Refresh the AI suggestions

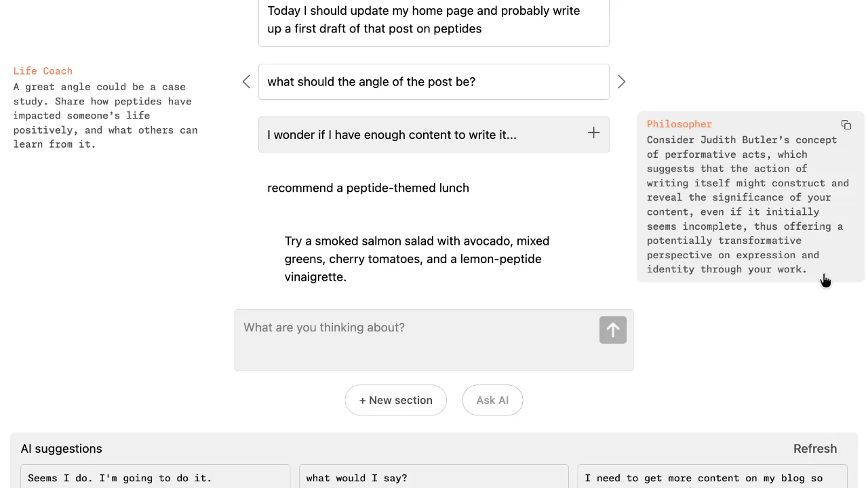coord(815,449)
